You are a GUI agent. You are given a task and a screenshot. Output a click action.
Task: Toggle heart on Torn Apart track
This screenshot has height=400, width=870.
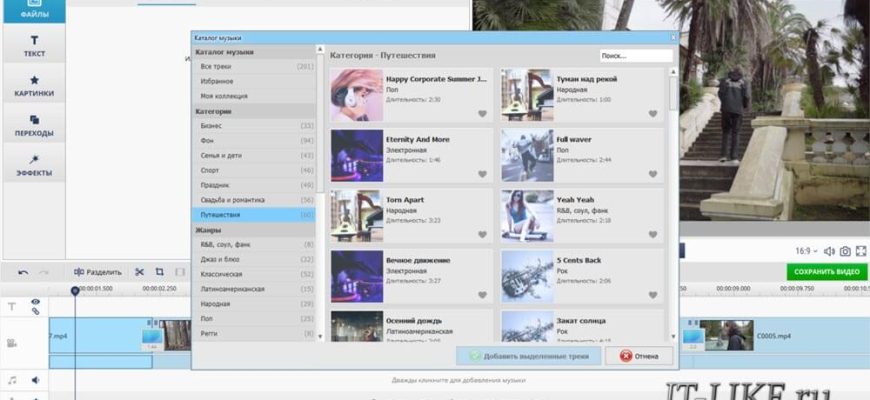(482, 235)
